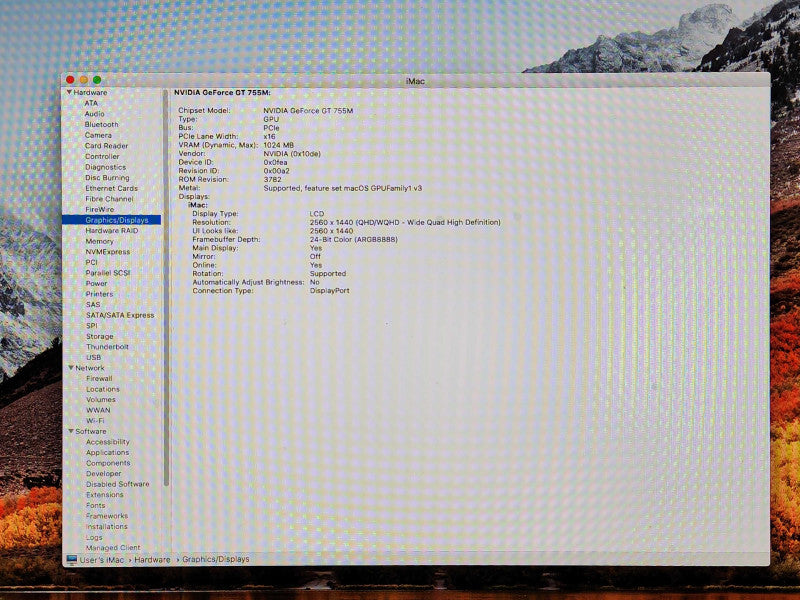Screen dimensions: 800x600
Task: Open Card Reader entry
Action: tap(106, 145)
